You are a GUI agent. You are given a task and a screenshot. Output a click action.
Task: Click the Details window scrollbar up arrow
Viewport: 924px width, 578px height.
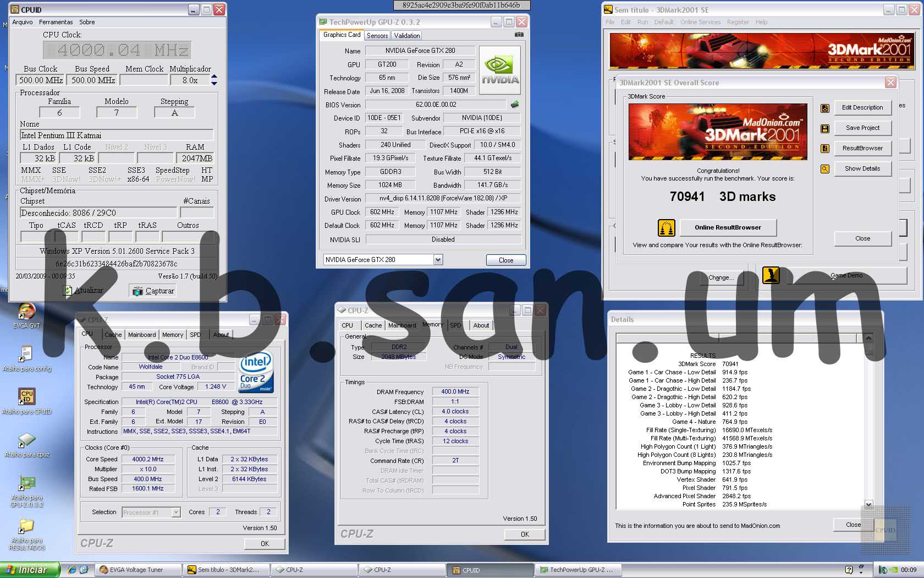coord(868,338)
